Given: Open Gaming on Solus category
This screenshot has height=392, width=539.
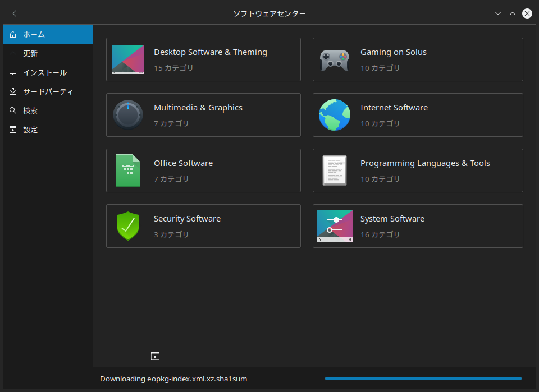Looking at the screenshot, I should coord(418,59).
